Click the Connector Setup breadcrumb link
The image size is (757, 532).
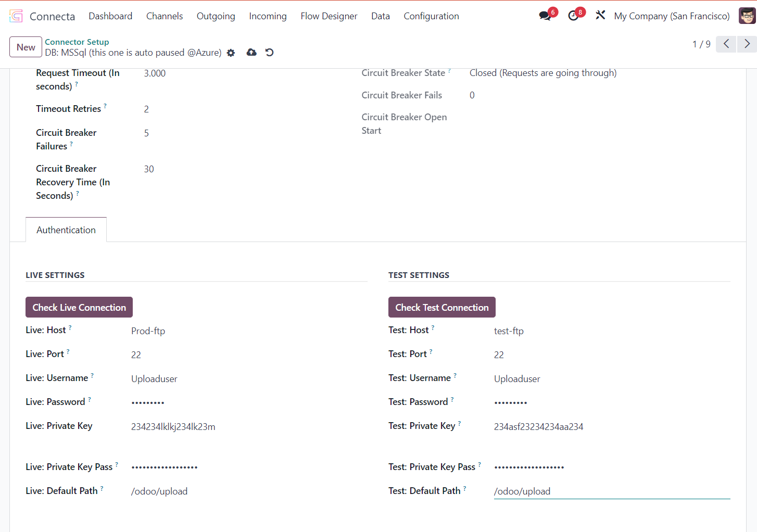click(77, 42)
